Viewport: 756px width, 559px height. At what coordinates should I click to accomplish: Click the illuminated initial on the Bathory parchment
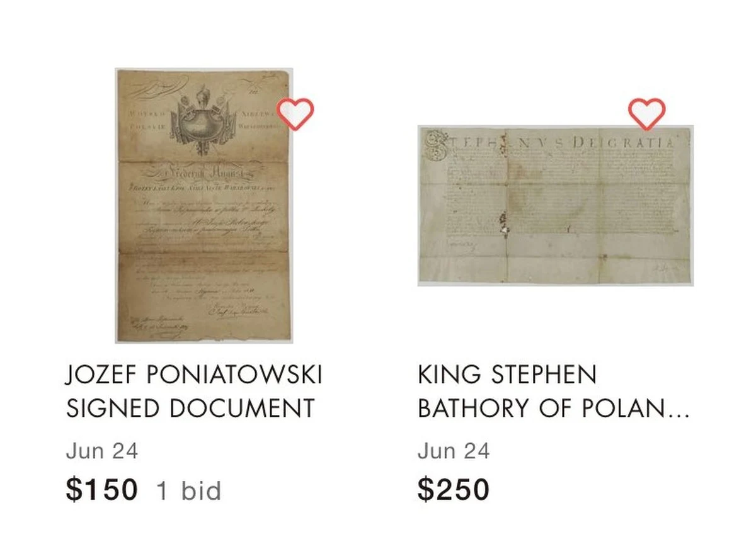pyautogui.click(x=435, y=145)
